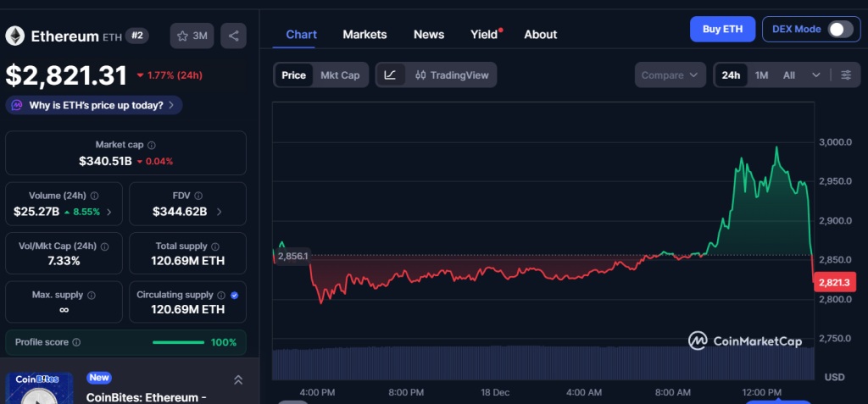The height and width of the screenshot is (404, 868).
Task: Click the 2,856.1 opening price label
Action: 292,257
